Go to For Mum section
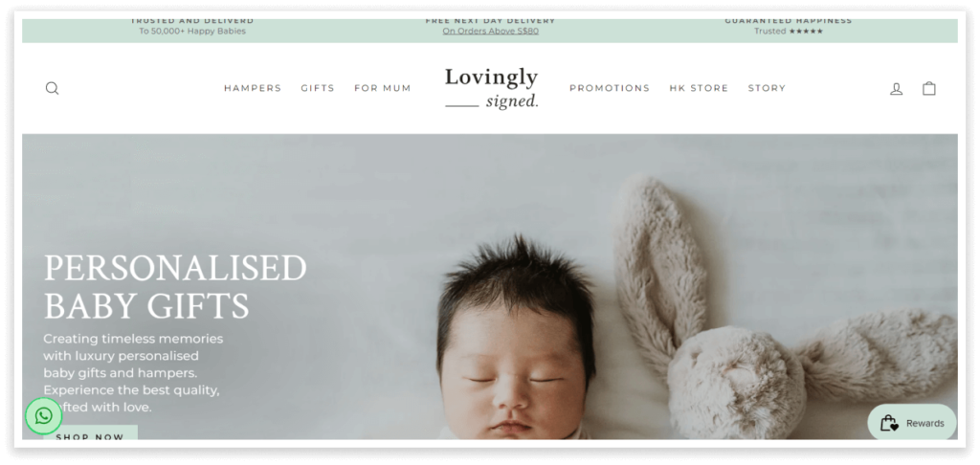The height and width of the screenshot is (465, 980). click(383, 88)
